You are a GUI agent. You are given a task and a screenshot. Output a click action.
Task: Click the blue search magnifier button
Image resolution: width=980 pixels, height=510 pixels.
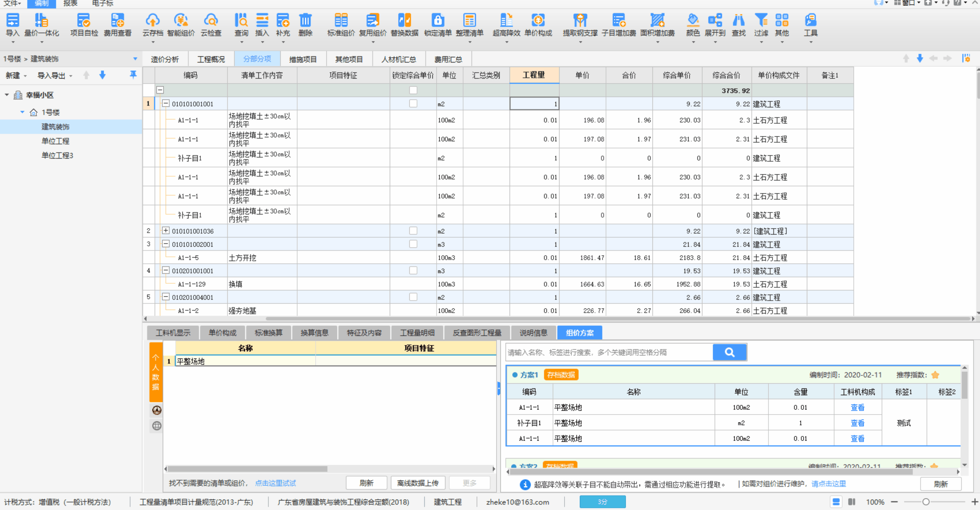[729, 352]
